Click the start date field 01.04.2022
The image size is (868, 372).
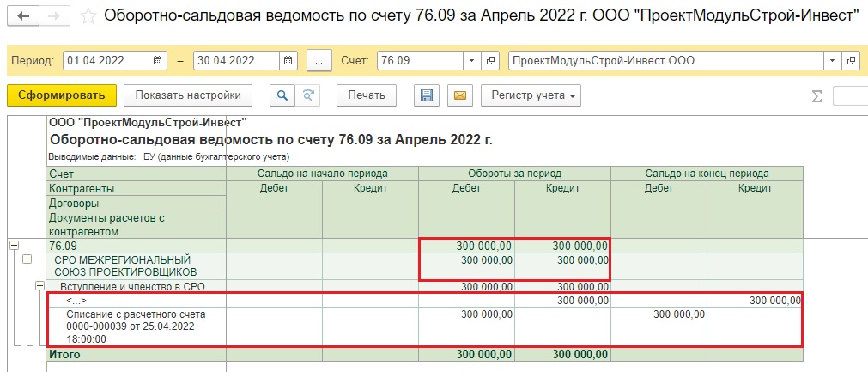click(x=106, y=60)
